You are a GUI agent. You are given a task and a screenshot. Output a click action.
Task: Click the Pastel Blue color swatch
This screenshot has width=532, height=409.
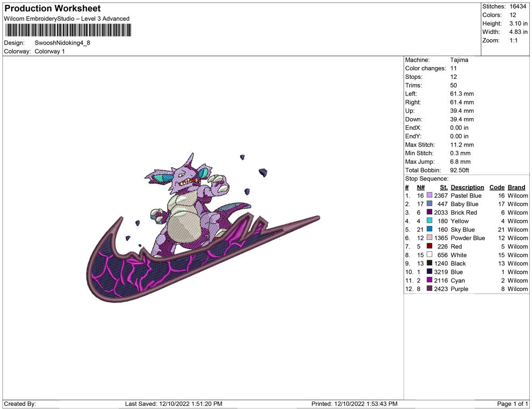click(429, 195)
